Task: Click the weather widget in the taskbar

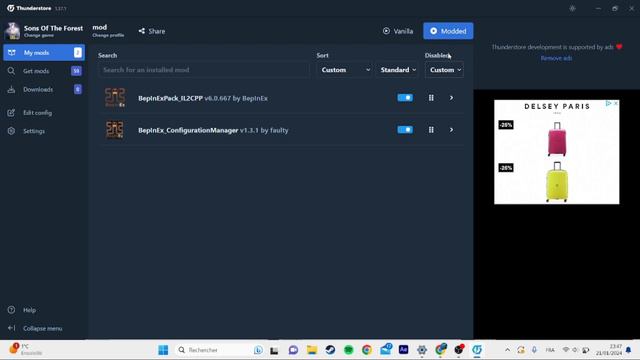Action: [x=26, y=350]
